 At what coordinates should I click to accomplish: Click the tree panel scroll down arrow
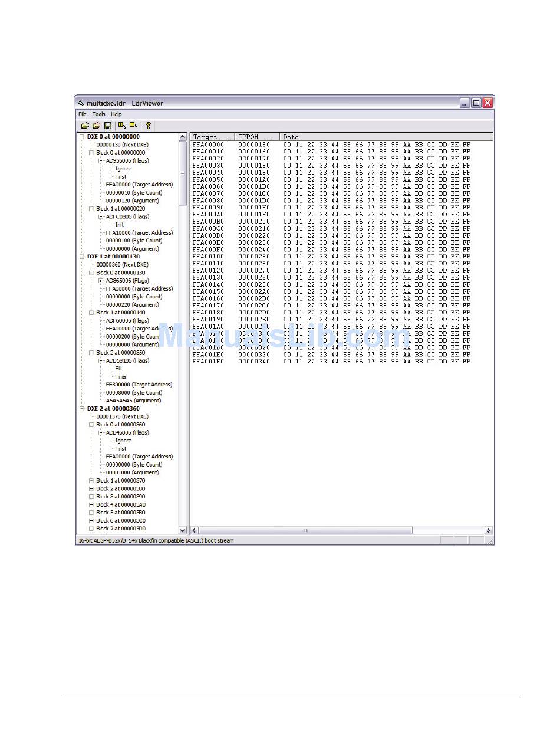[182, 530]
